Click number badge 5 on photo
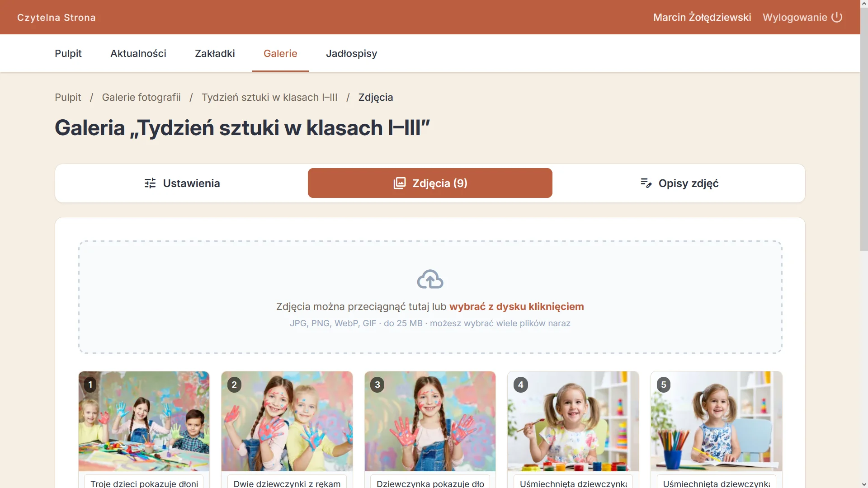 click(x=664, y=385)
